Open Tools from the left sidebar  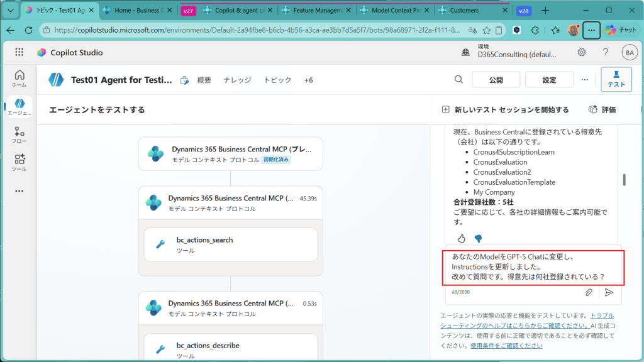19,163
